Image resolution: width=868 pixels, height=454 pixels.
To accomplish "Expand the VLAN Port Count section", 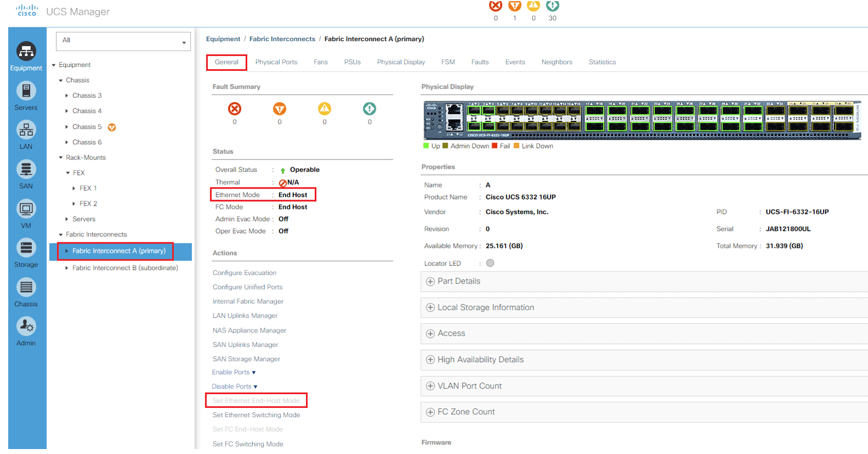I will (430, 386).
